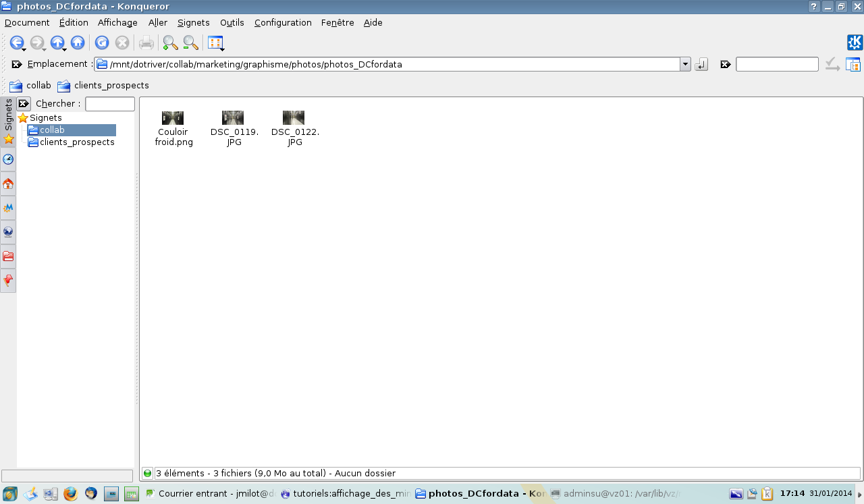Switch to Firefox tutoriels window in taskbar

(344, 494)
